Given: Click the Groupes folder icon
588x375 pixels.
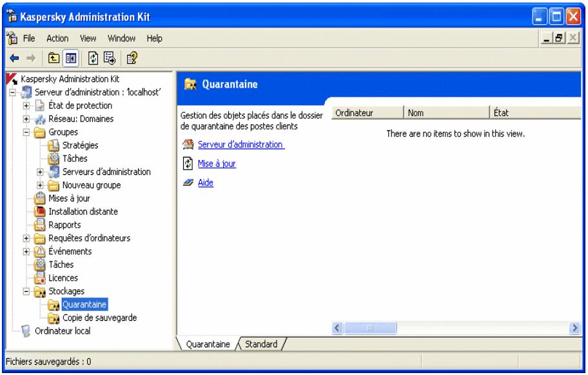Looking at the screenshot, I should [40, 132].
